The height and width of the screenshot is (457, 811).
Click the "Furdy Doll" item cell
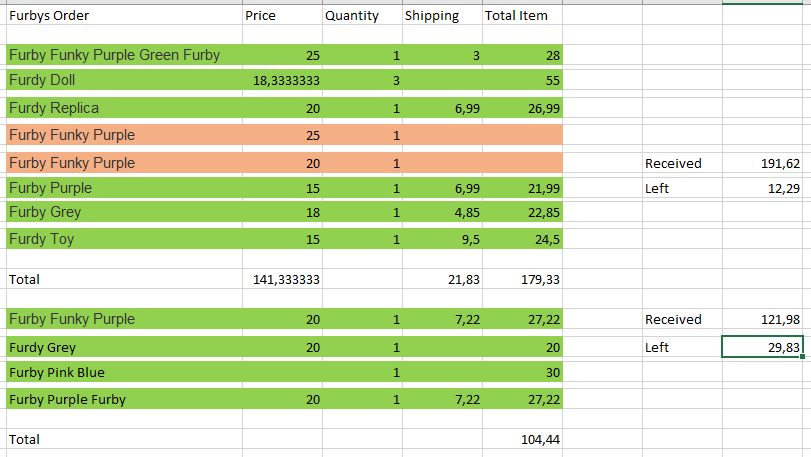(42, 80)
